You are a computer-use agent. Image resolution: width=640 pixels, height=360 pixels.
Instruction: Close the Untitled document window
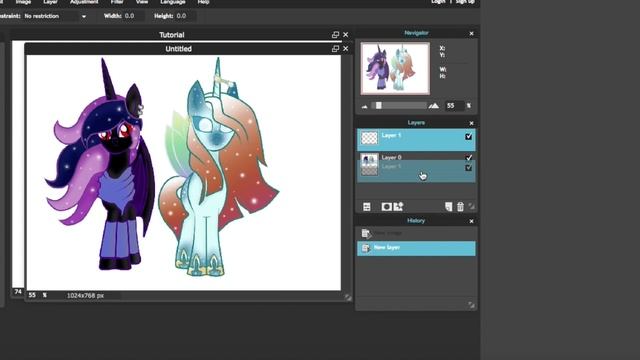(x=346, y=49)
